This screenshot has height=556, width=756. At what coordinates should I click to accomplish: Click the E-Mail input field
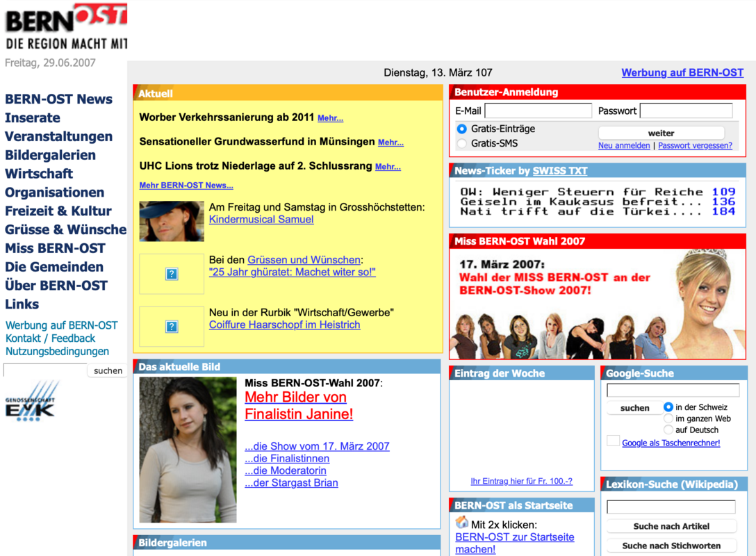pos(538,111)
